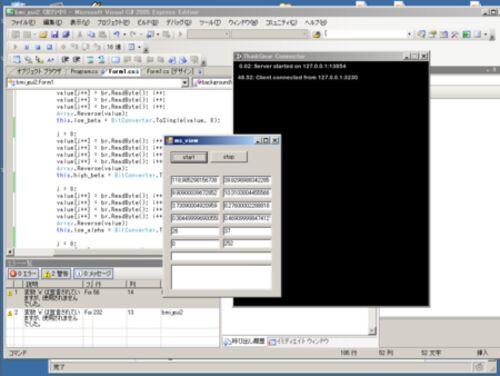Open the Properties window toolbar icon
The image size is (500, 376).
(x=433, y=34)
